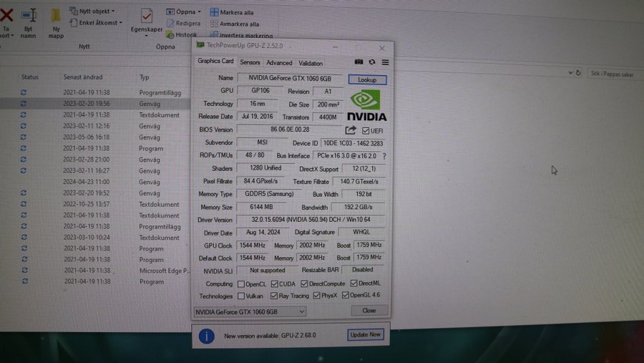Click the blue info icon in update bar
The height and width of the screenshot is (363, 644).
[x=206, y=336]
